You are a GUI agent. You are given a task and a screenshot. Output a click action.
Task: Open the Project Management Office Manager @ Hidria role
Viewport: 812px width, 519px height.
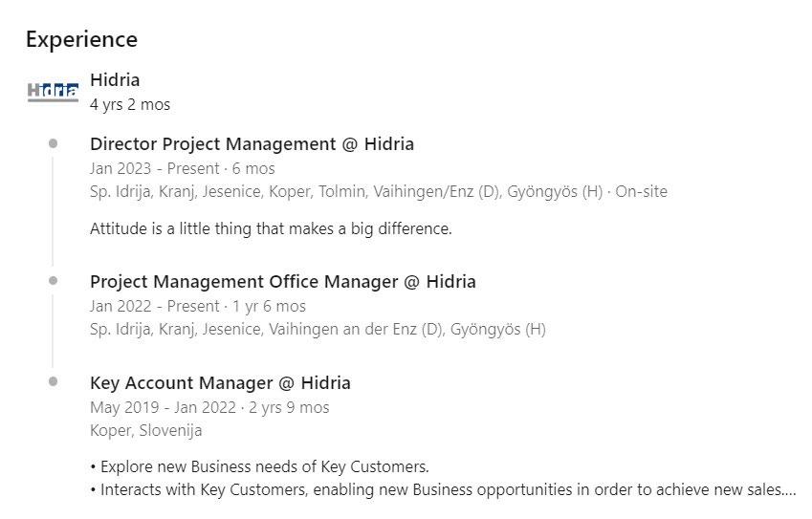[283, 282]
